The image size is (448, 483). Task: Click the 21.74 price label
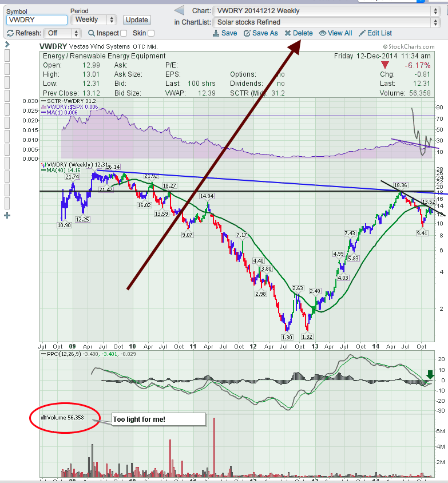[72, 176]
